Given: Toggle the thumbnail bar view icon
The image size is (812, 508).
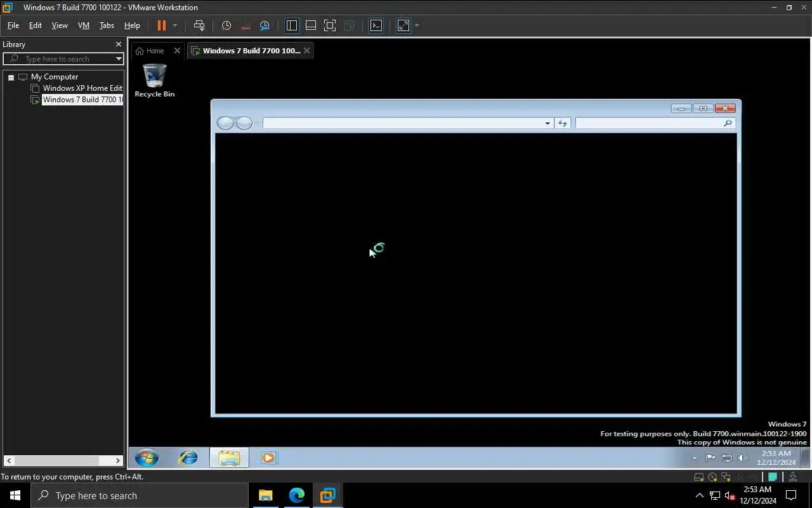Looking at the screenshot, I should (311, 25).
